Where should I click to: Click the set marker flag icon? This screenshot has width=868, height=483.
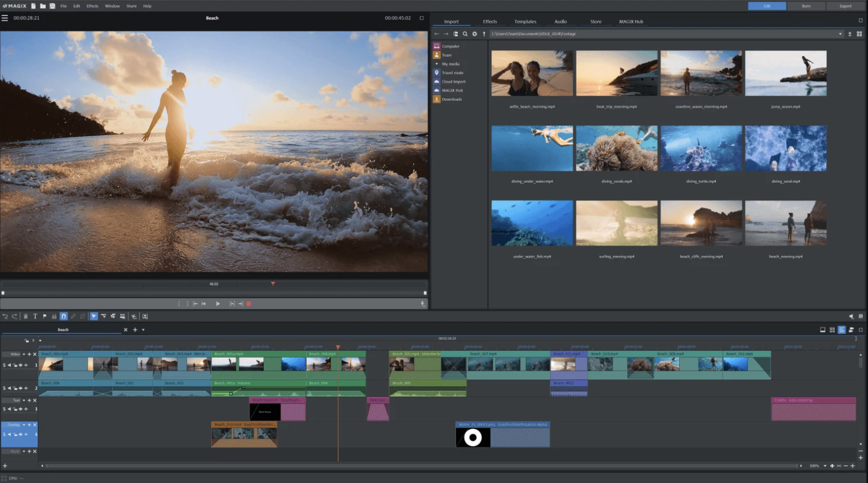[45, 316]
